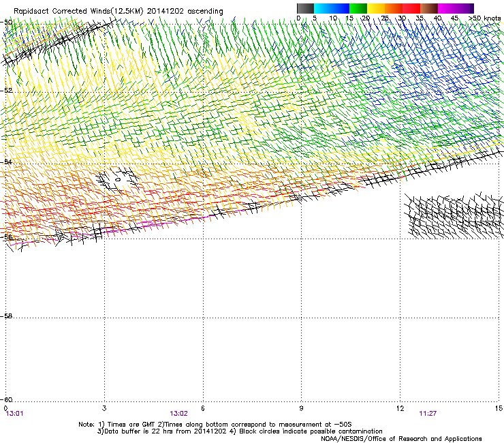
Task: Click the '>50 knots' legend label
Action: [x=484, y=18]
